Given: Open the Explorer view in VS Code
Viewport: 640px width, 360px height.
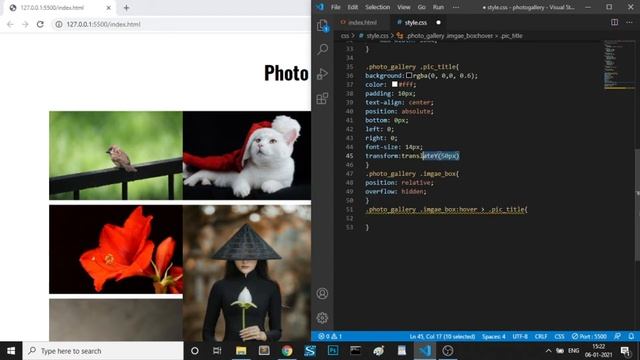Looking at the screenshot, I should [x=322, y=25].
